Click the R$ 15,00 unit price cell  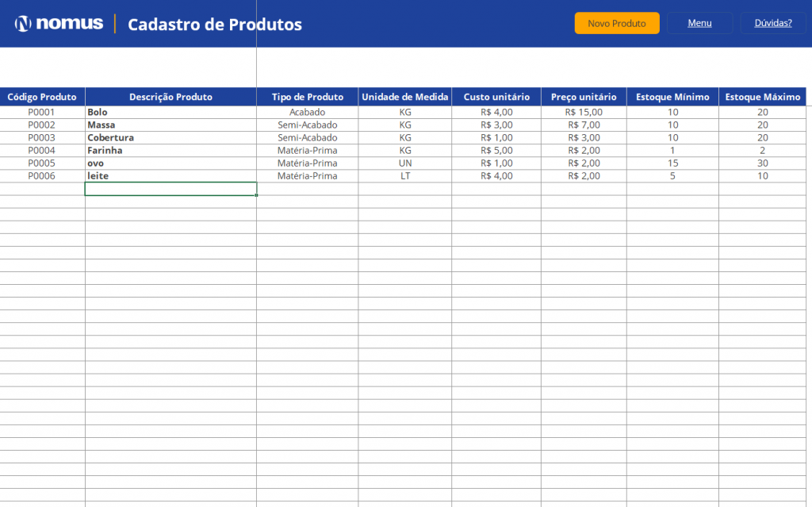(584, 112)
